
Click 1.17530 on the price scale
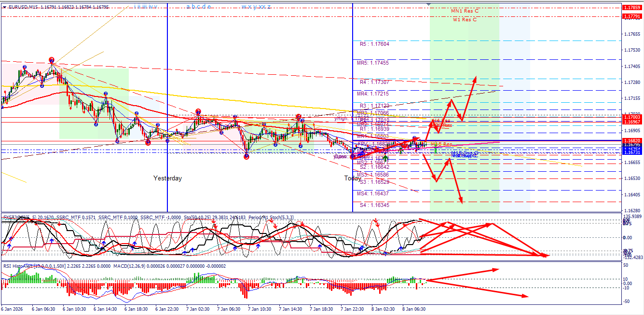click(632, 50)
